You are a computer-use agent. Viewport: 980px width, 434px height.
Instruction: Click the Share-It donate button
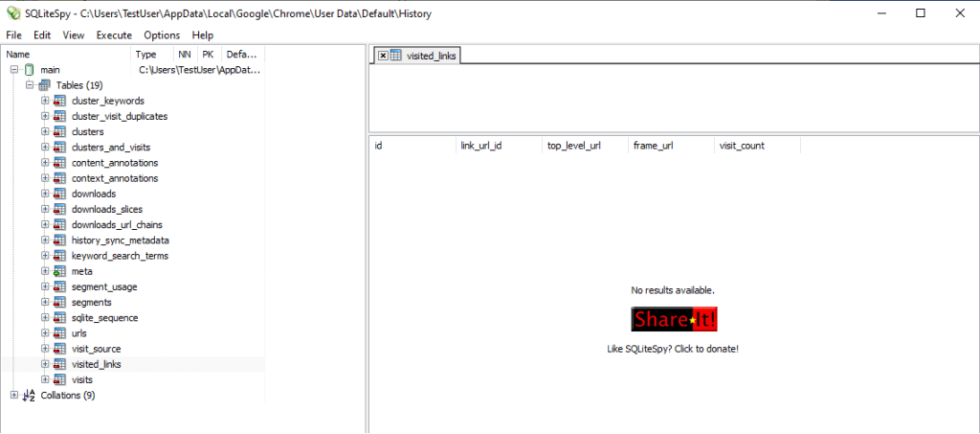tap(673, 320)
